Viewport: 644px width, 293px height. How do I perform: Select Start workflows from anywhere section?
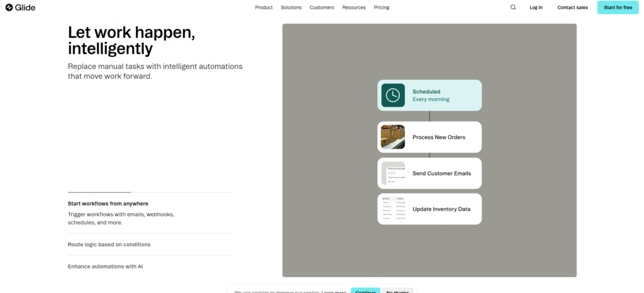[x=108, y=203]
